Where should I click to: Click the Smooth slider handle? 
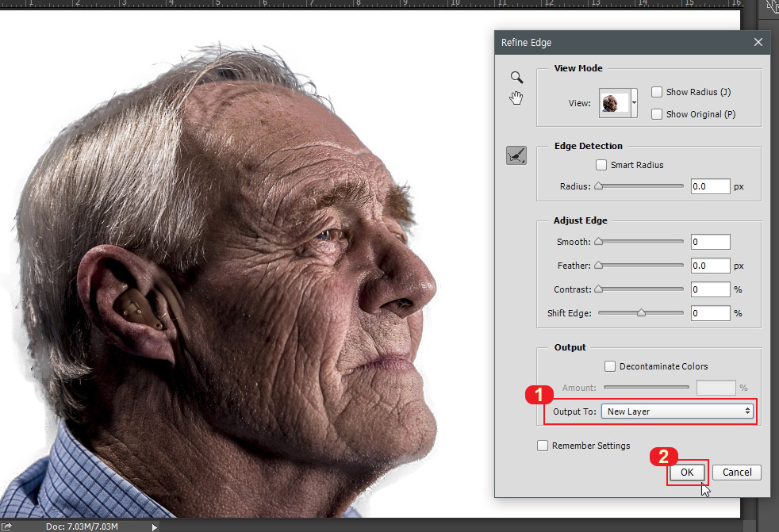click(x=599, y=241)
